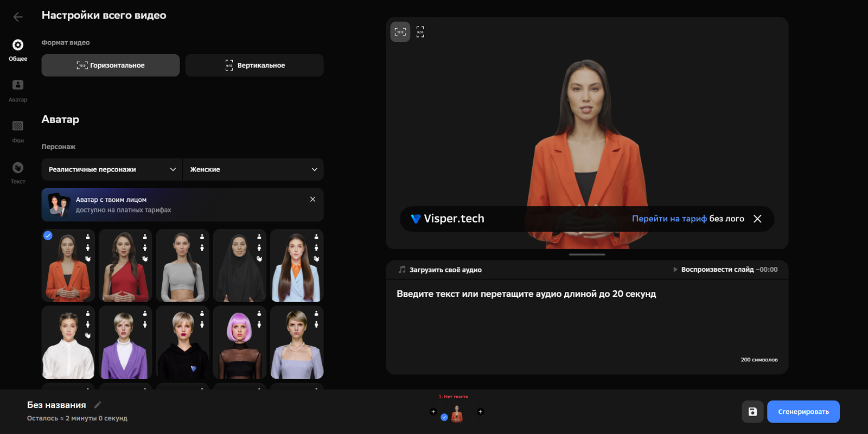This screenshot has height=434, width=868.
Task: Choose the pink-haired avatar thumbnail
Action: click(x=240, y=343)
